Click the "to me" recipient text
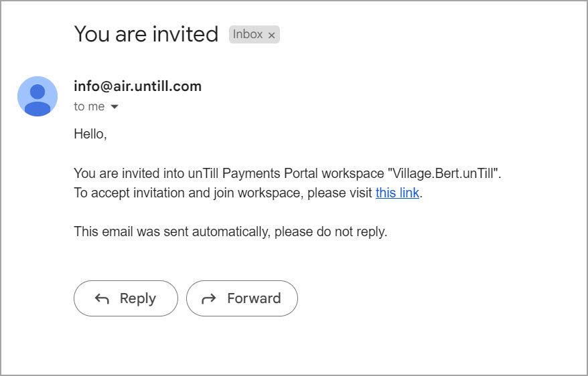The image size is (588, 376). 89,107
